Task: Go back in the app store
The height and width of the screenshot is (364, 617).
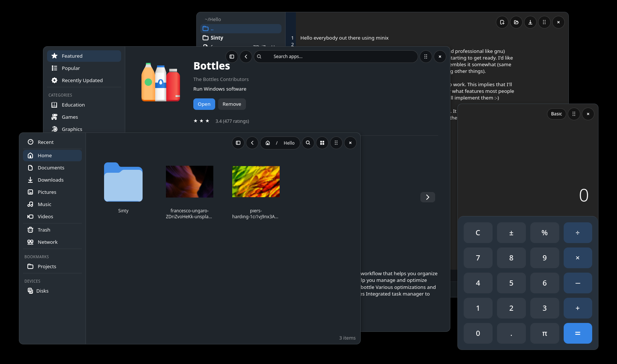Action: click(246, 57)
